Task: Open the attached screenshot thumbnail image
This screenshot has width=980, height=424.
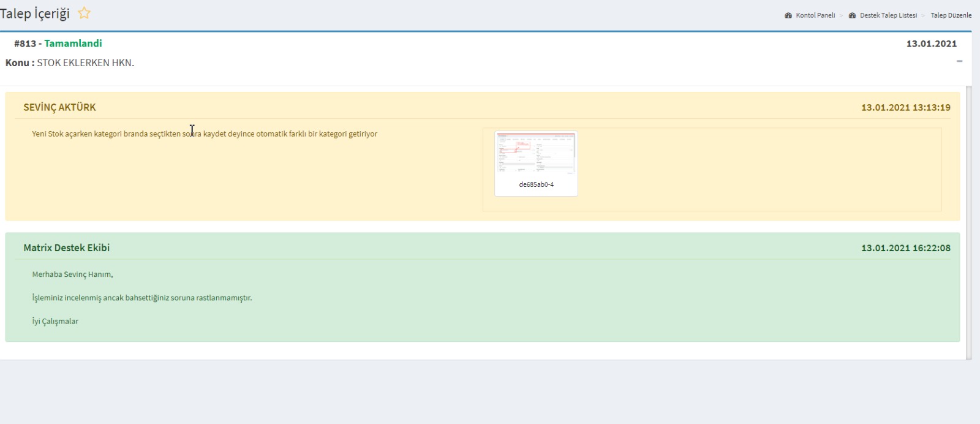Action: point(536,153)
